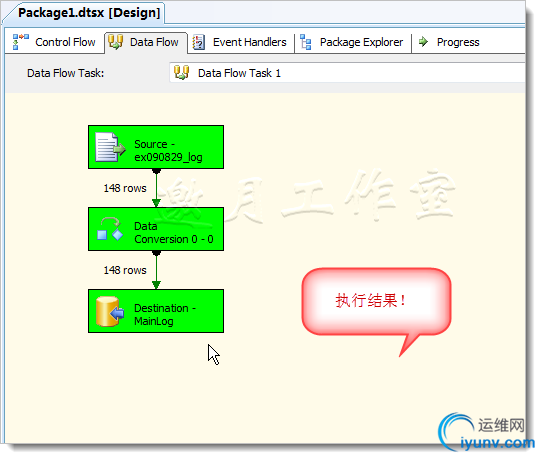541x459 pixels.
Task: Click the data path arrow from Source to Data Conversion
Action: click(156, 188)
